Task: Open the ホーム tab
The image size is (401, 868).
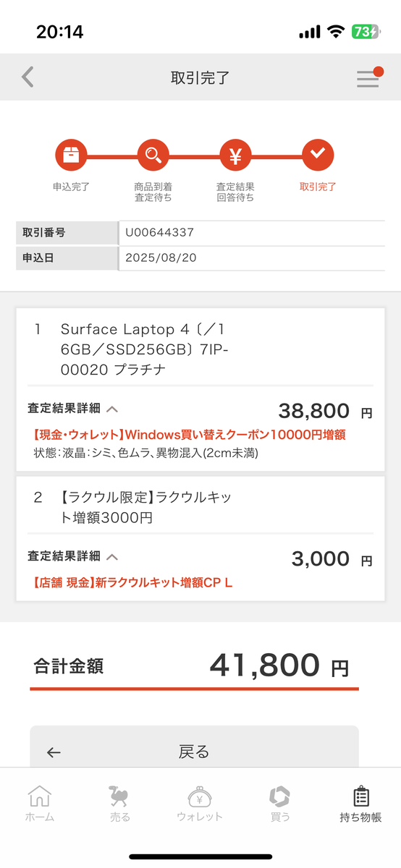Action: coord(40,804)
